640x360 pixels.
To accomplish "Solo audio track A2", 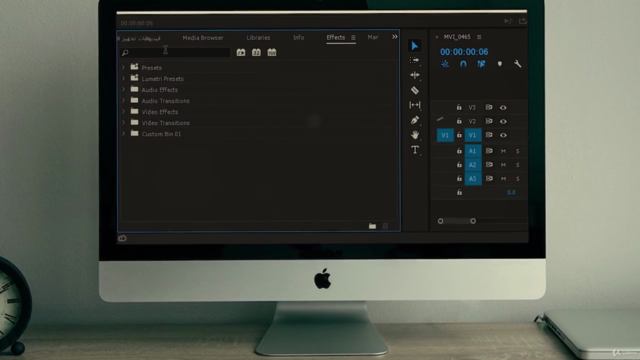I will [518, 165].
